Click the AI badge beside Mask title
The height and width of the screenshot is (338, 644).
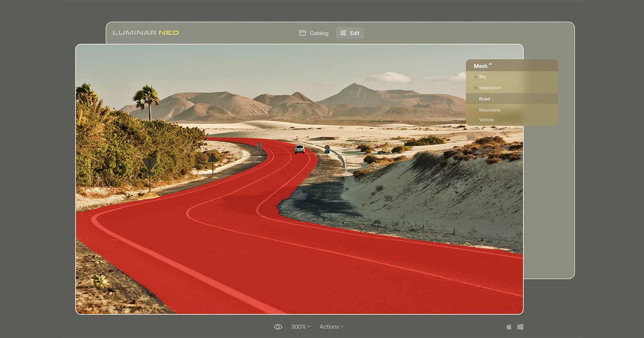coord(490,64)
